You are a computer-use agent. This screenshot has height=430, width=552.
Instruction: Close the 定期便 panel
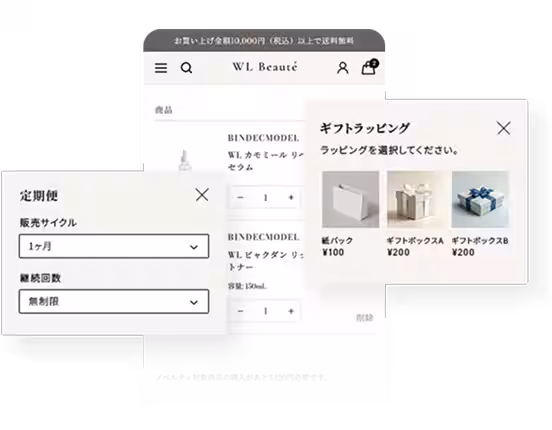coord(202,194)
